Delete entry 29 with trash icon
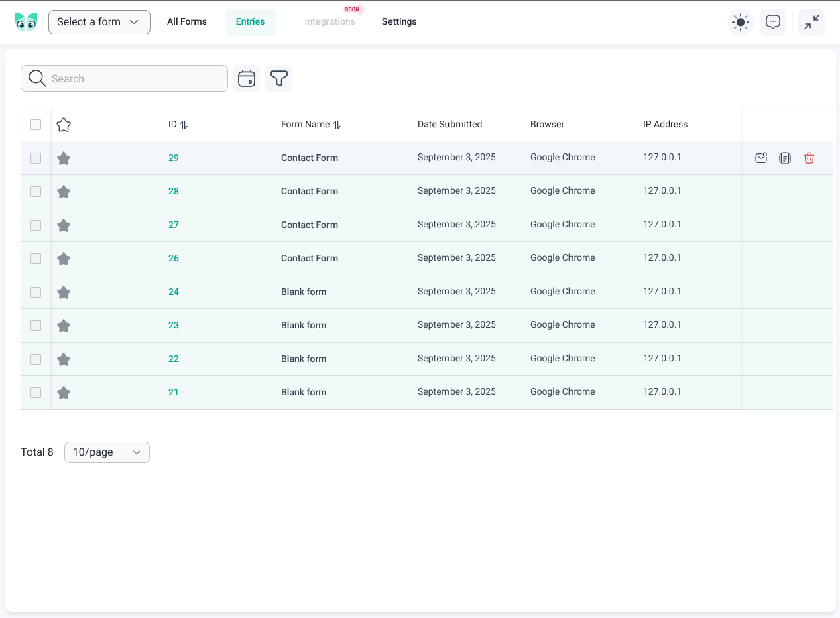This screenshot has width=840, height=618. point(809,158)
